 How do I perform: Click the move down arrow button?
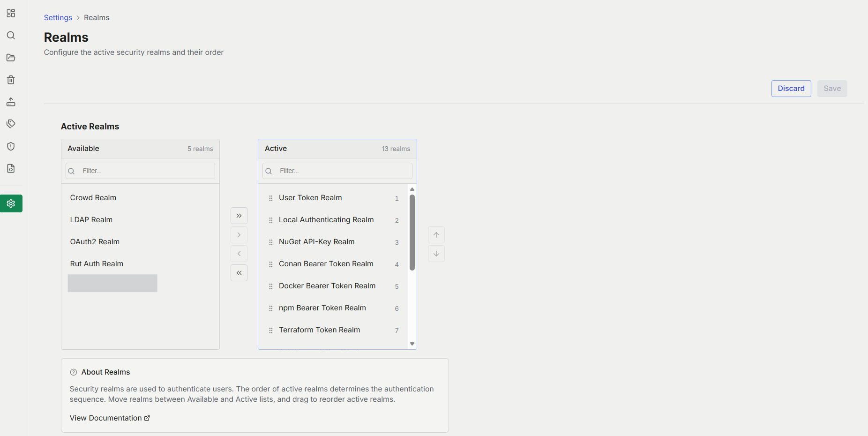click(436, 254)
